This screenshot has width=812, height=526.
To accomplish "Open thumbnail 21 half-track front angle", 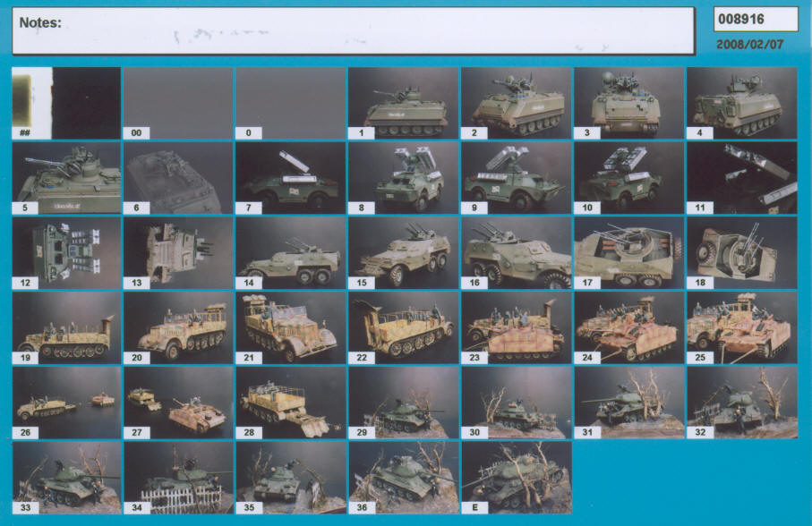I will pyautogui.click(x=291, y=328).
